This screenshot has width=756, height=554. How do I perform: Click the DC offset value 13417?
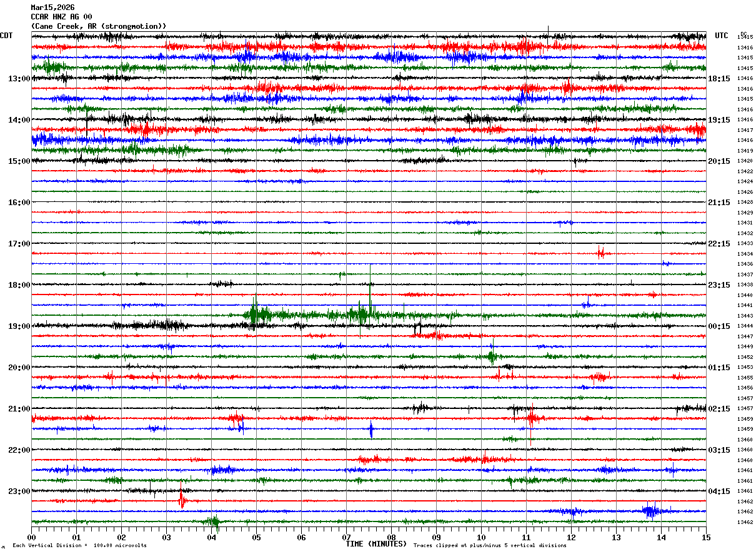pyautogui.click(x=745, y=130)
